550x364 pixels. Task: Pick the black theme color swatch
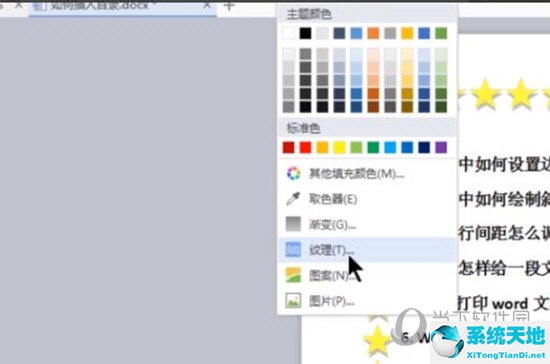point(306,33)
